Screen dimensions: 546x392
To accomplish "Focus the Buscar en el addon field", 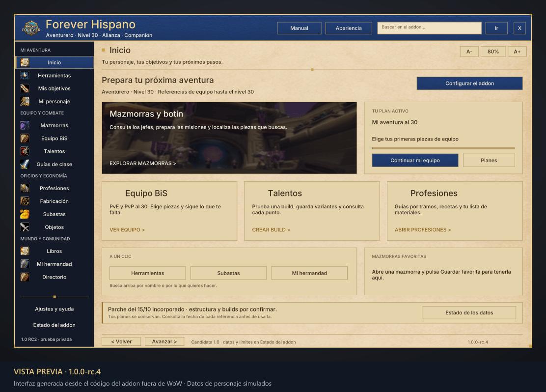I will point(429,28).
